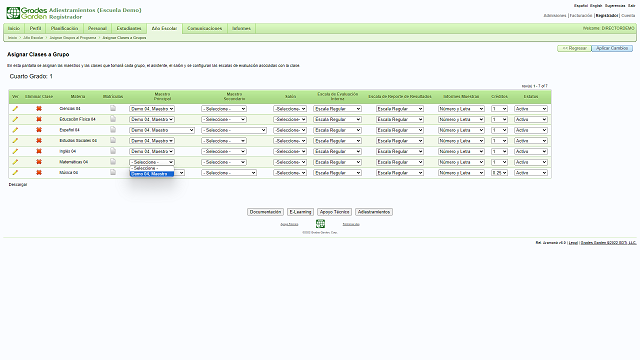Open Estatus dropdown for Ciencias 04

pos(531,109)
